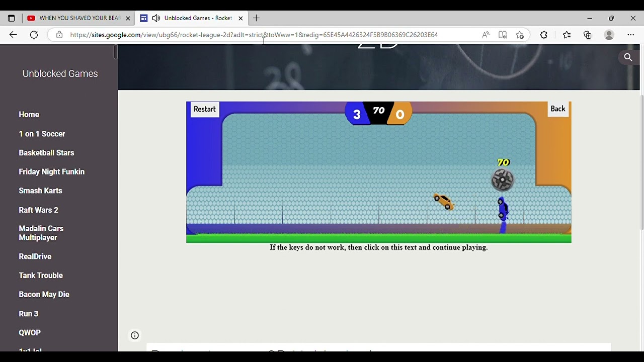Open the Friday Night Funkin link

pyautogui.click(x=51, y=172)
